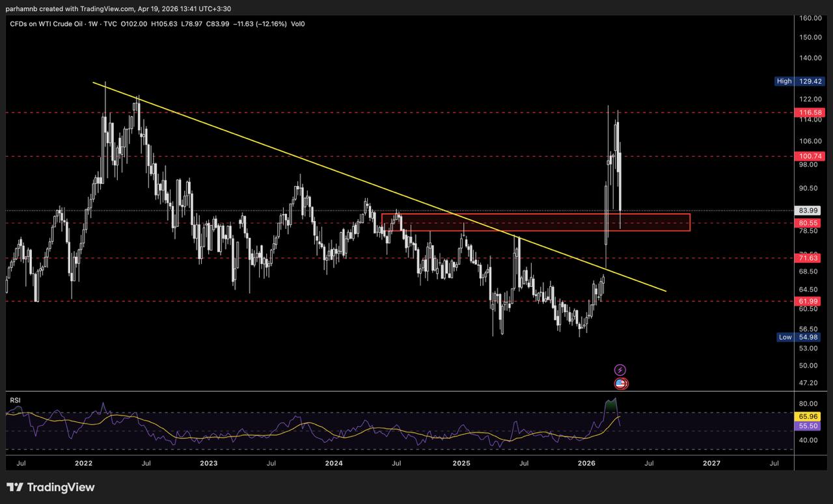Click the 2024 label on the time axis

click(x=334, y=464)
